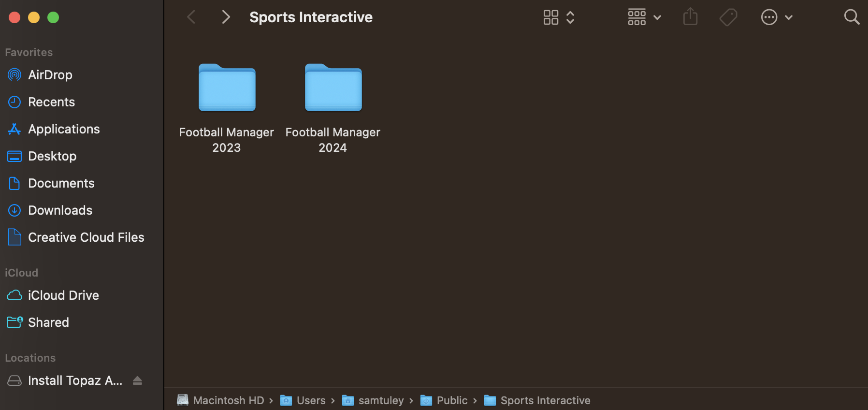Click samtuley in the path bar
The height and width of the screenshot is (410, 868).
pos(381,400)
